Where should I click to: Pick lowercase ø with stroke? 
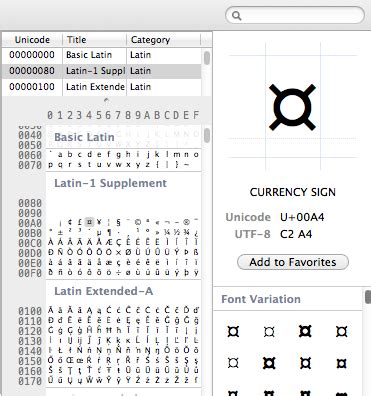[128, 273]
